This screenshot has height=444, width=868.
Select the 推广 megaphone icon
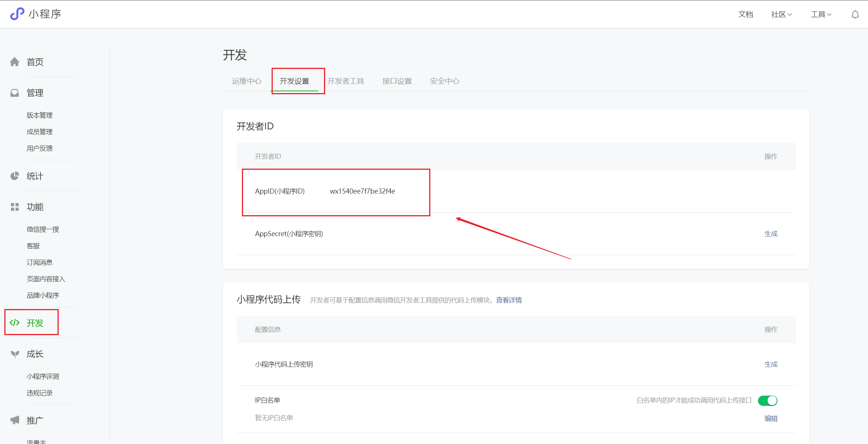click(15, 420)
